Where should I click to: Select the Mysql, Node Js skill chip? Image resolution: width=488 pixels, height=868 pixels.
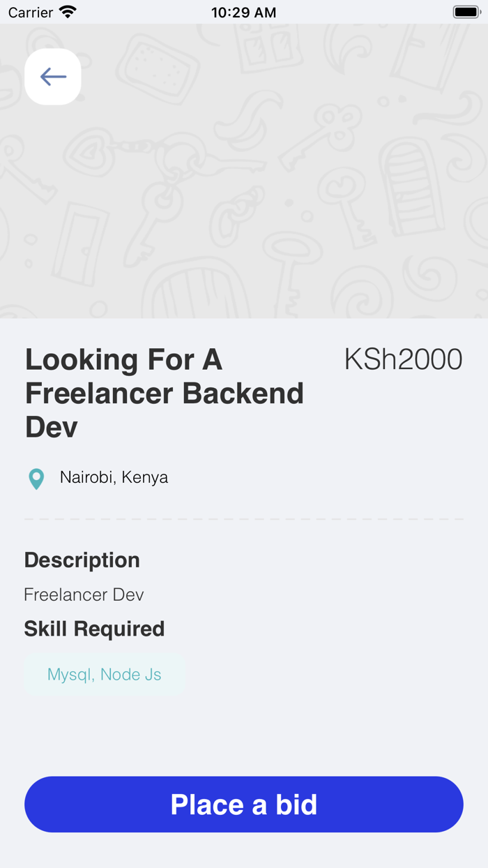point(105,675)
